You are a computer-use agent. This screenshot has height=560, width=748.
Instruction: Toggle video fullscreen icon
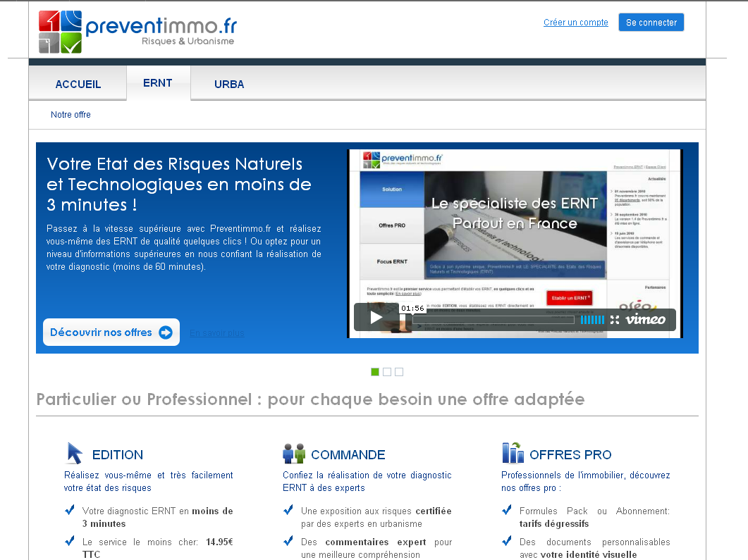point(615,320)
